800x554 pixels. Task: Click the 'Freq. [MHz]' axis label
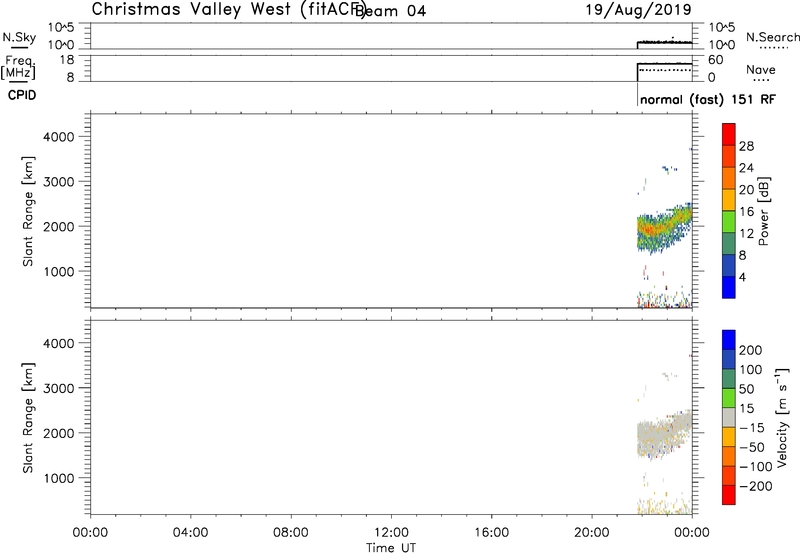click(18, 67)
